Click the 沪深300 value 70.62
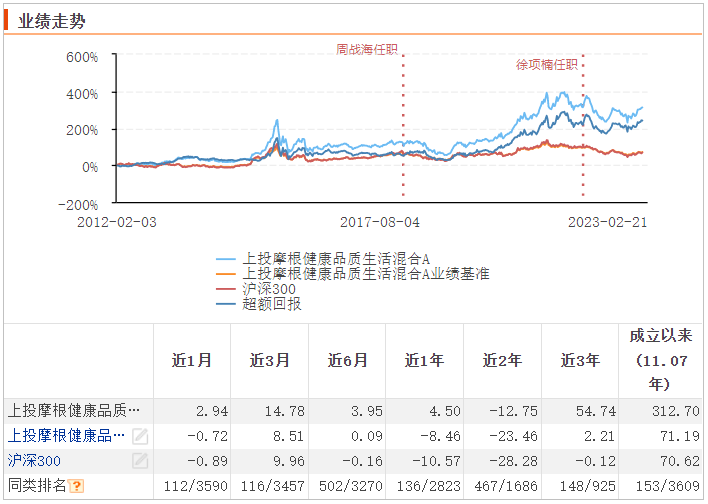 point(680,461)
